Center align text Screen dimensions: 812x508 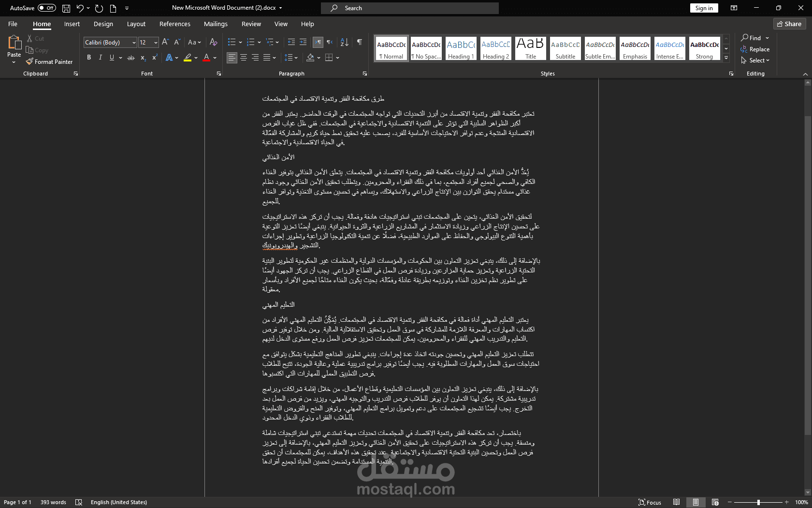[x=244, y=58]
